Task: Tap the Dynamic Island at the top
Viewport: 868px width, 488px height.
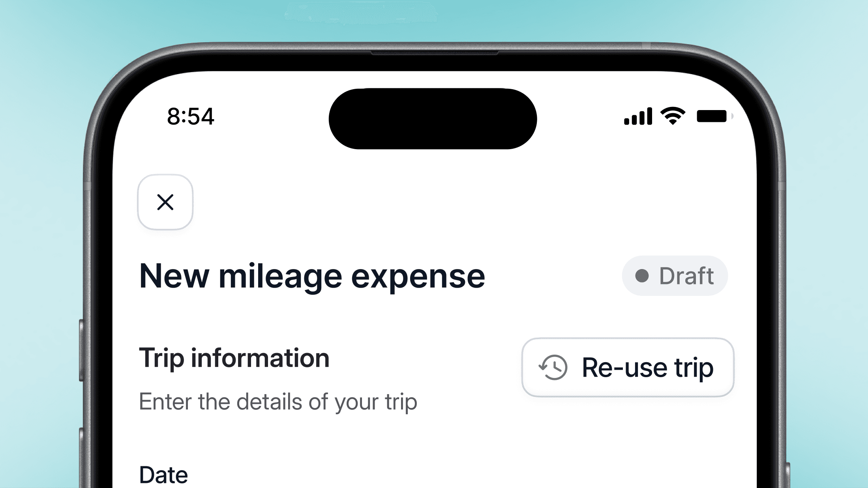Action: point(433,117)
